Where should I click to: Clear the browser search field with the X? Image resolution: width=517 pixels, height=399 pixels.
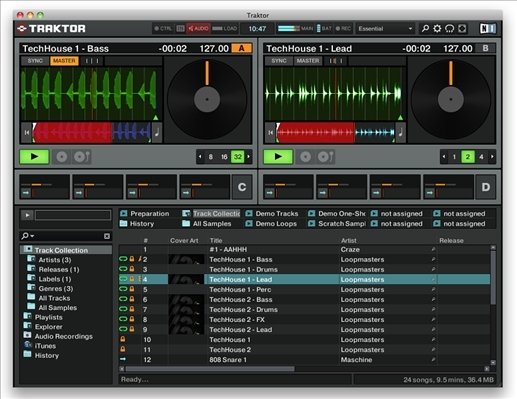tap(107, 236)
